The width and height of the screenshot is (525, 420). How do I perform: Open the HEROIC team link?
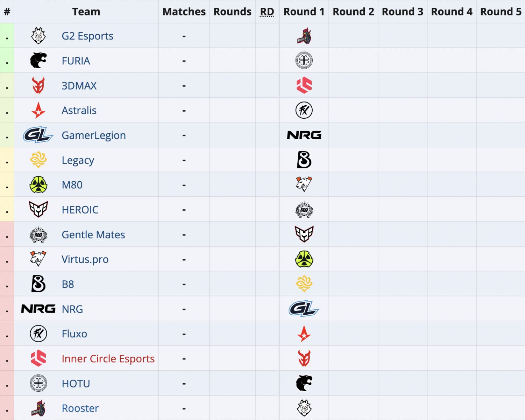click(80, 210)
